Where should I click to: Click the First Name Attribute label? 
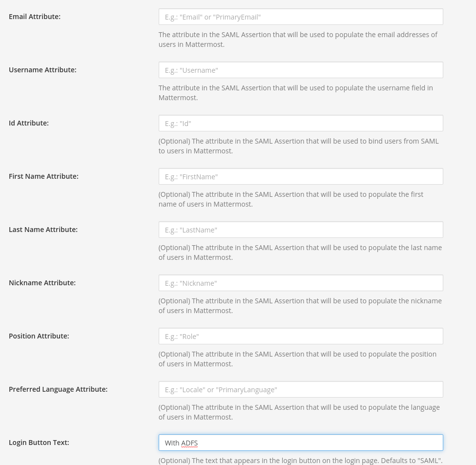(43, 176)
